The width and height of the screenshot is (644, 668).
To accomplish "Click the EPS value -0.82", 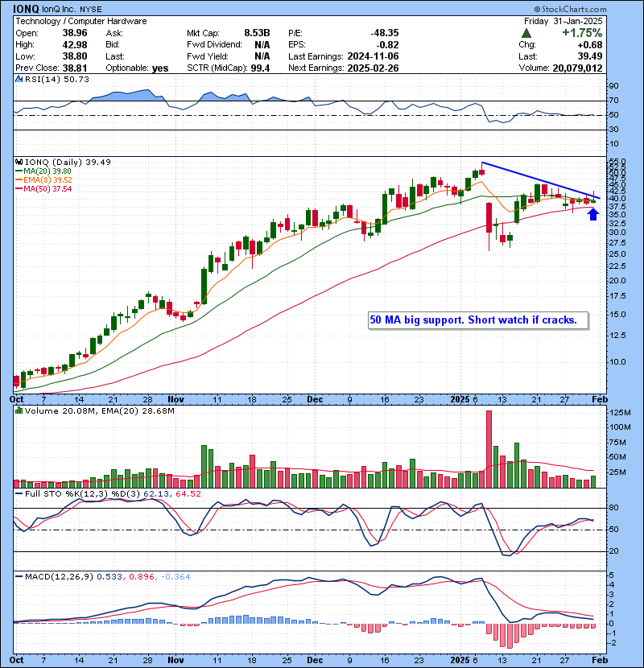I will point(387,45).
